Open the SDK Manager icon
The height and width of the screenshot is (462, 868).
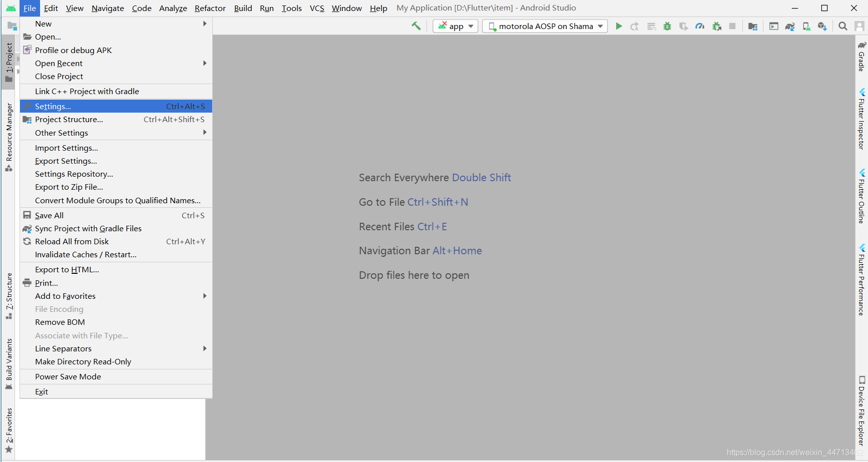pos(822,26)
